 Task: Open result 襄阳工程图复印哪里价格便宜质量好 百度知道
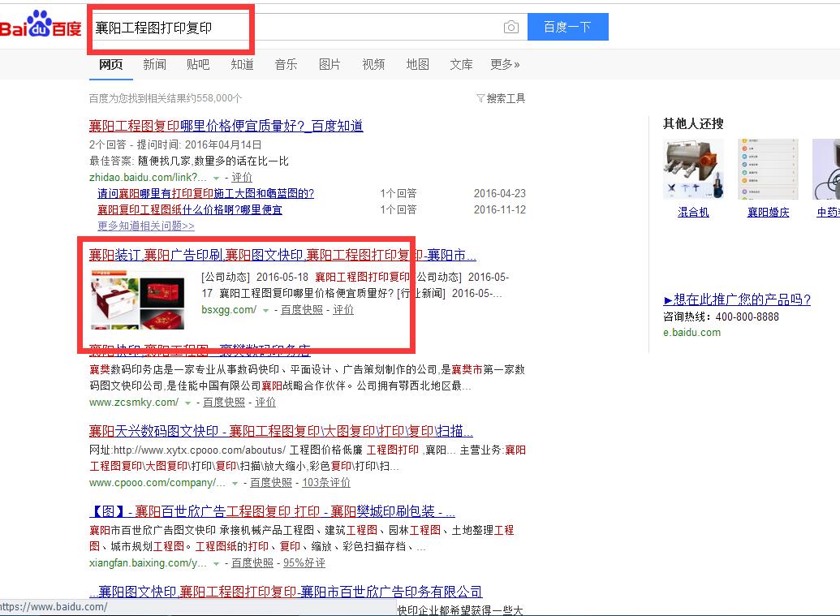tap(226, 126)
